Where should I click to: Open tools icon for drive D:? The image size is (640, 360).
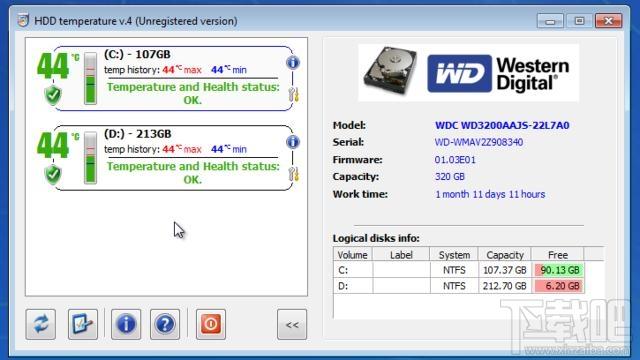pos(293,174)
